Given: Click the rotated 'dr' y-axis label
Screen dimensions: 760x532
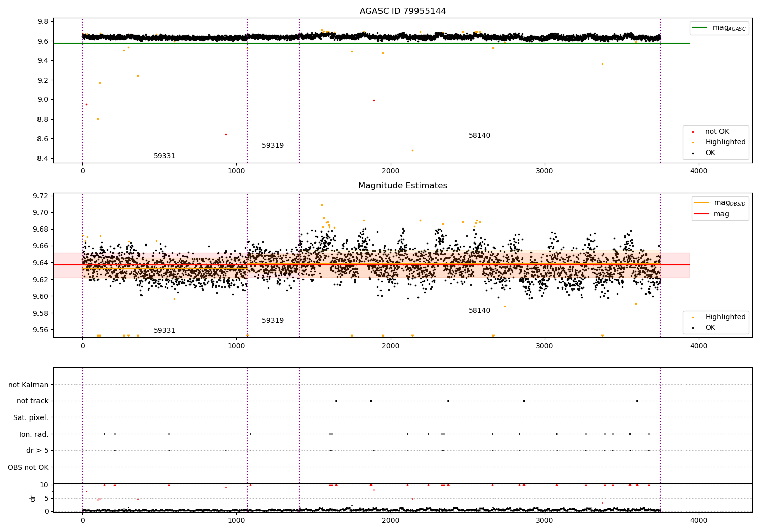Looking at the screenshot, I should (33, 498).
